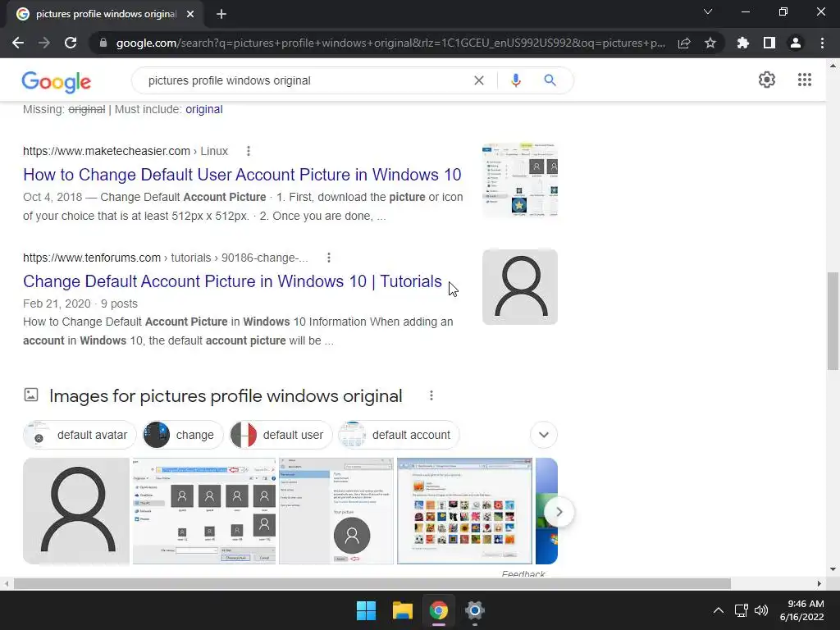Open tenforums result options menu
This screenshot has width=840, height=630.
(328, 258)
